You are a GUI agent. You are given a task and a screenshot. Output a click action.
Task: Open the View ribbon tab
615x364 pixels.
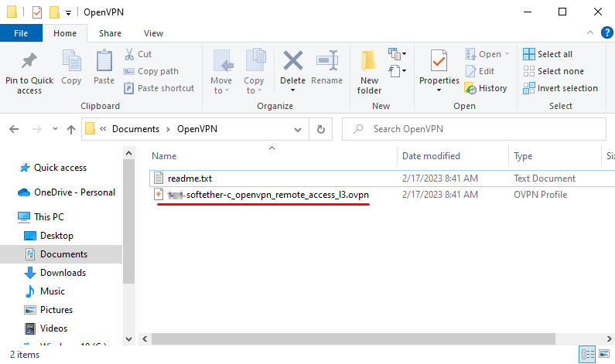(x=153, y=33)
